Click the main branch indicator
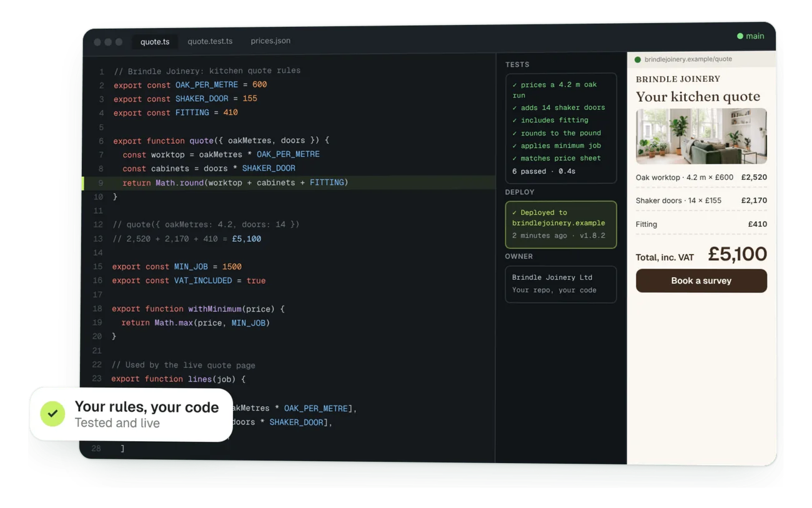The height and width of the screenshot is (508, 812). (750, 36)
